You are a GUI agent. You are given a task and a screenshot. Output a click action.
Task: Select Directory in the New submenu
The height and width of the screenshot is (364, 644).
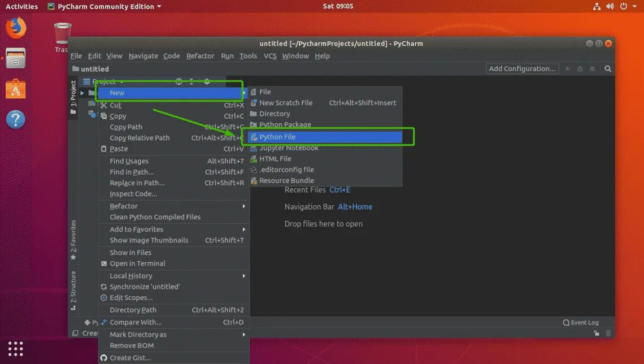coord(326,114)
